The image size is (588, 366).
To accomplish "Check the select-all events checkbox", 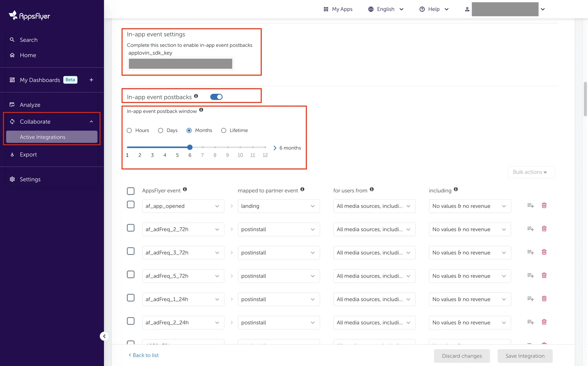I will [x=131, y=191].
